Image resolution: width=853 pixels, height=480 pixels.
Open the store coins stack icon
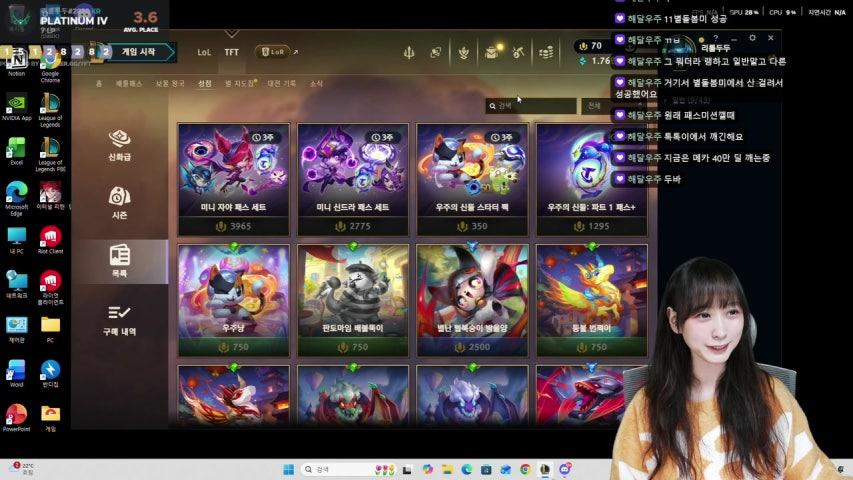click(546, 52)
